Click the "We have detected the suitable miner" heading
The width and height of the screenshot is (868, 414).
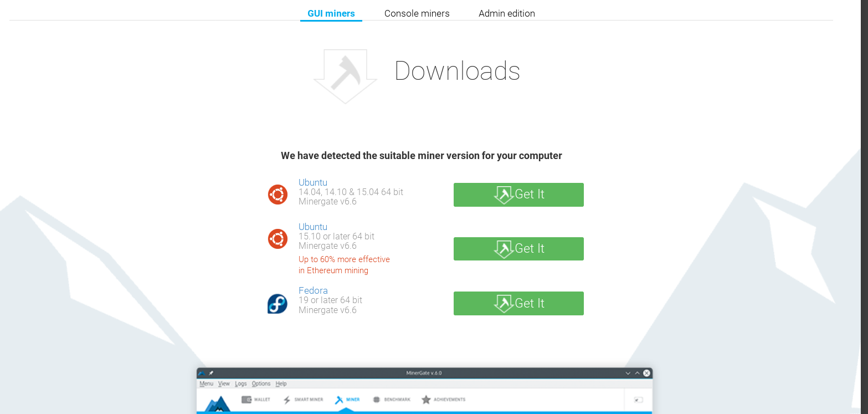click(x=422, y=156)
